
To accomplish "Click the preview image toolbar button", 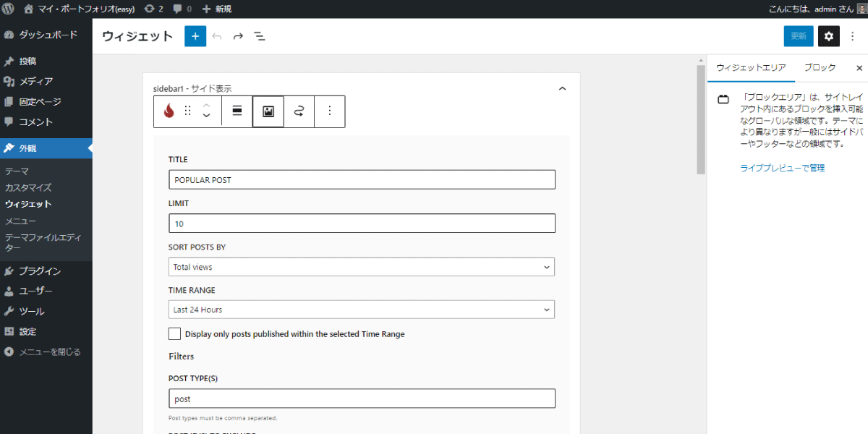I will point(268,111).
